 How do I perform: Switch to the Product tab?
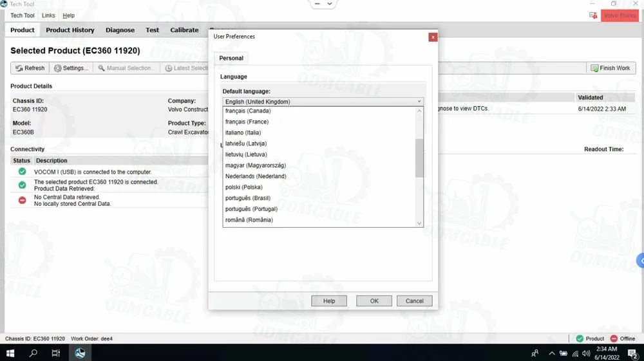point(22,30)
